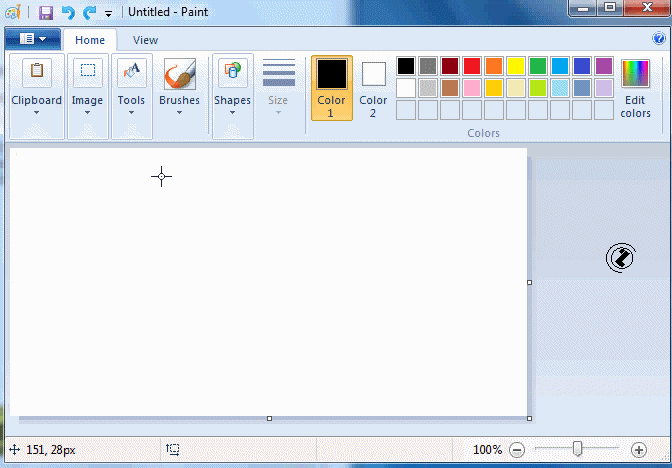Select Color 2 white swatch button
Screen dimensions: 672x468
click(373, 87)
